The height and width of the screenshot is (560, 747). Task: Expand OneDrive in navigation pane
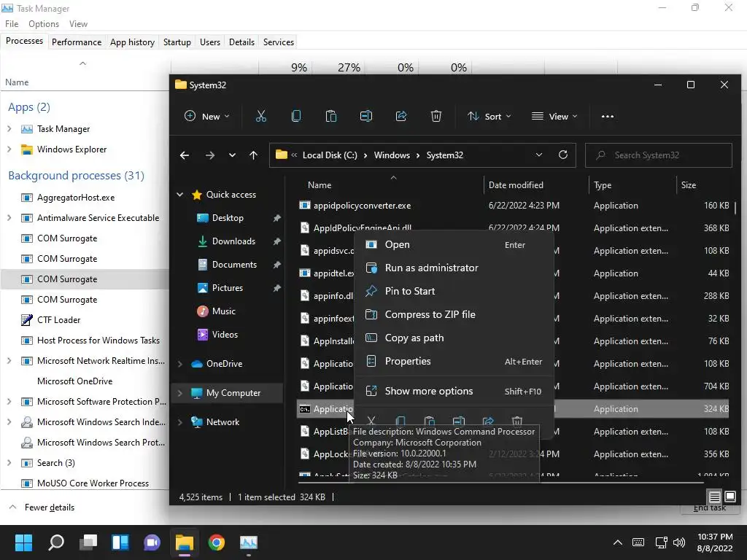click(180, 364)
